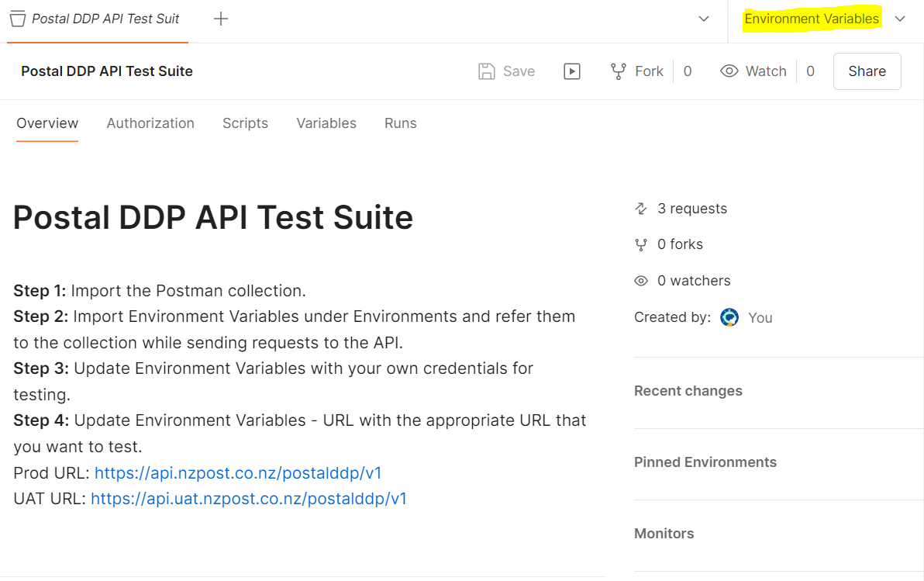Open the Variables tab
924x581 pixels.
(x=326, y=123)
